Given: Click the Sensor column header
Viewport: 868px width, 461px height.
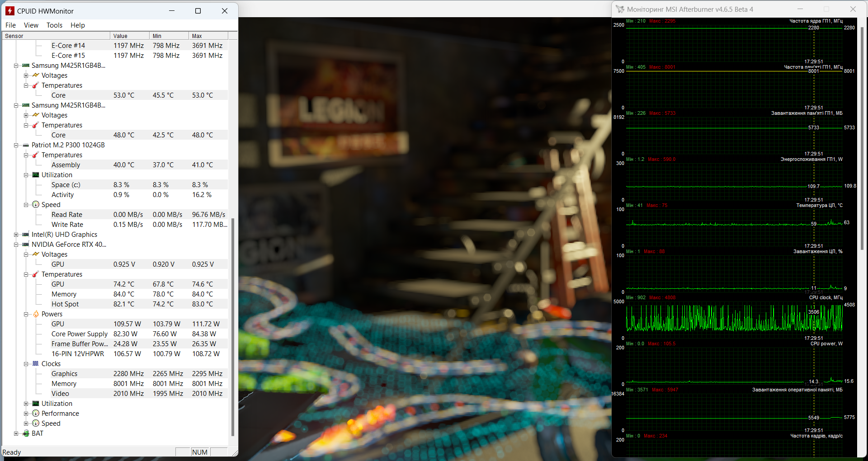Looking at the screenshot, I should point(56,36).
